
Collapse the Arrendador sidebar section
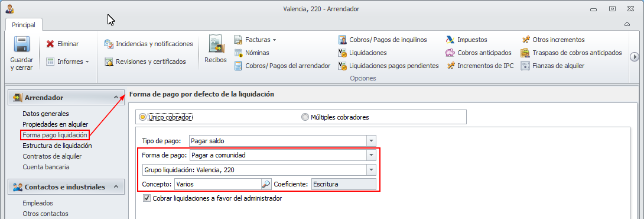116,98
